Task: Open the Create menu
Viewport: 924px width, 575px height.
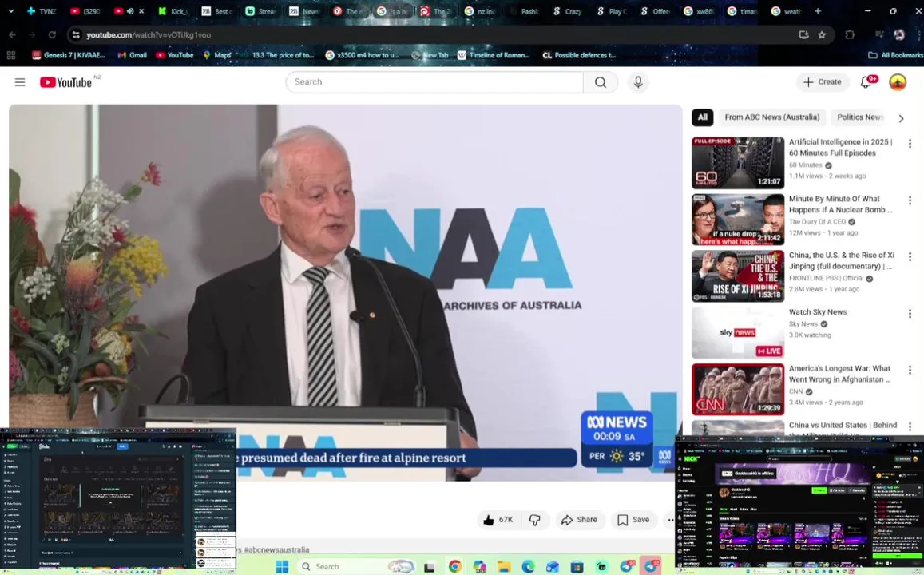Action: tap(823, 82)
